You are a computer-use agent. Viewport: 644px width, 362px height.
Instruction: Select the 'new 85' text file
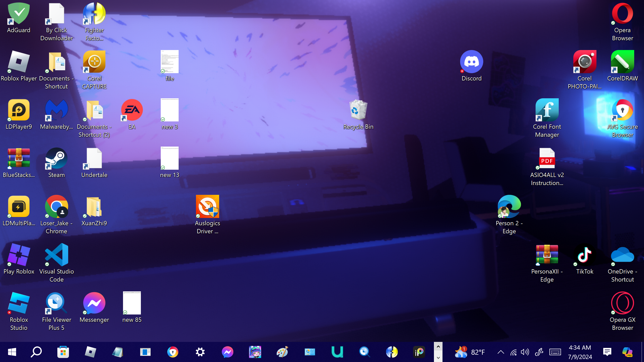pos(132,303)
